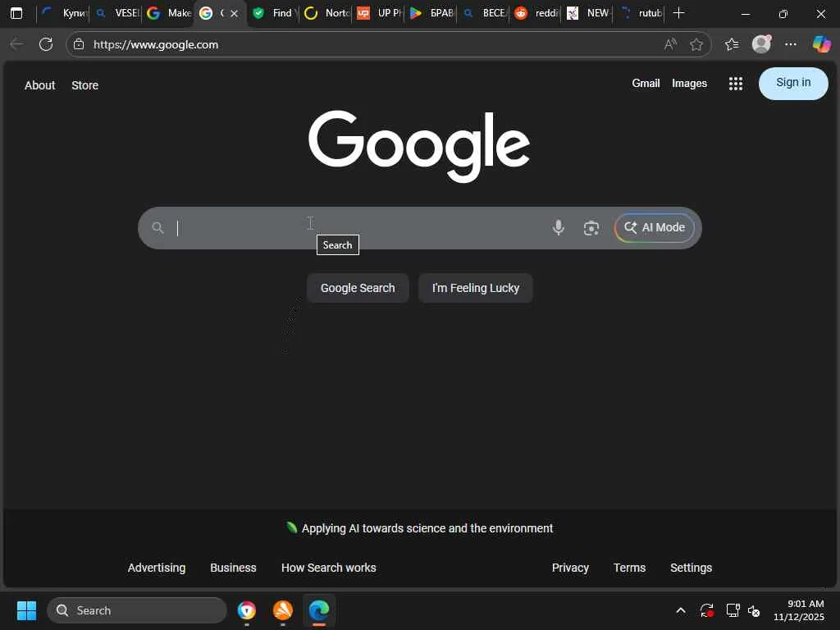Click the Windows Start button
Image resolution: width=840 pixels, height=630 pixels.
[x=26, y=610]
